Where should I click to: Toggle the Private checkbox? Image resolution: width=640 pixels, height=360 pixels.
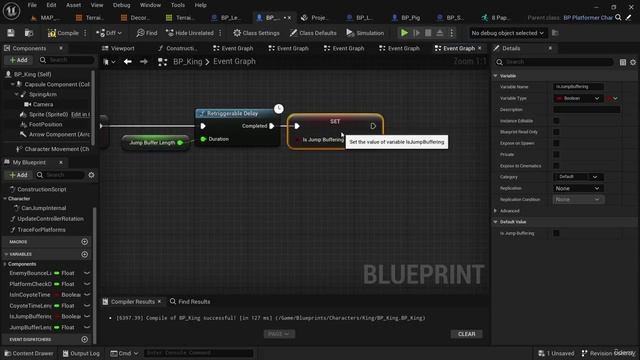point(556,154)
